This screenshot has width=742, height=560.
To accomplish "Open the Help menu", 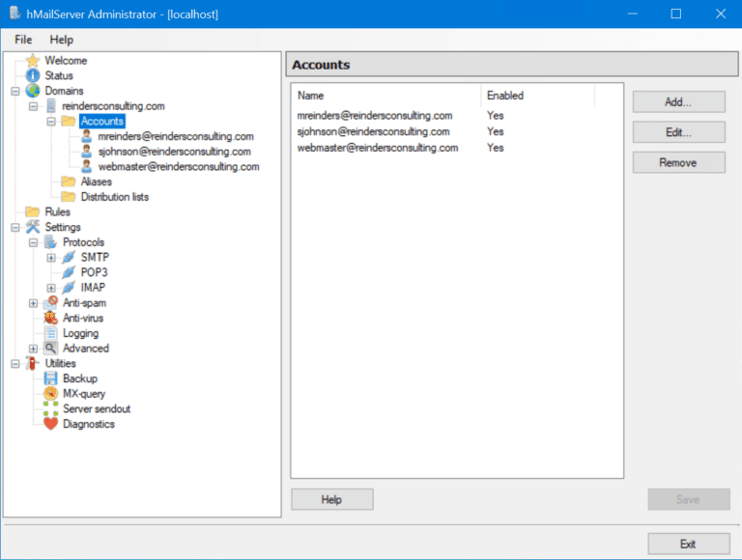I will [62, 40].
